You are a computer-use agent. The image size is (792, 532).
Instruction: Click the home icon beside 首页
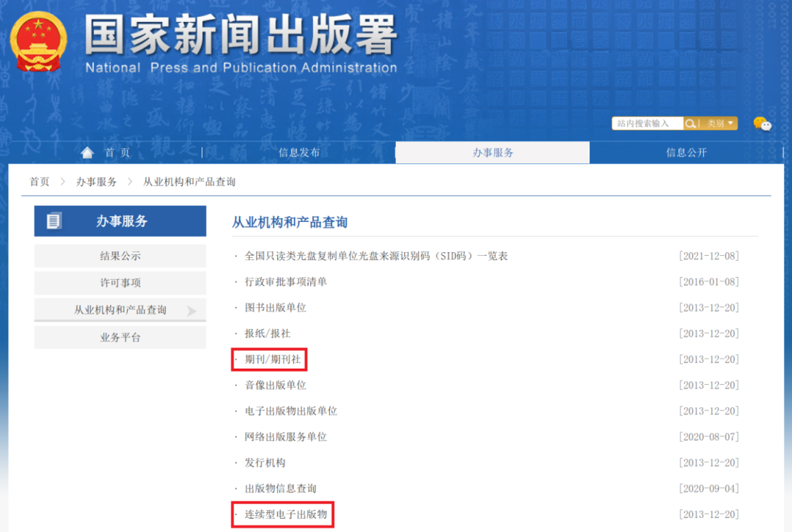click(x=88, y=152)
